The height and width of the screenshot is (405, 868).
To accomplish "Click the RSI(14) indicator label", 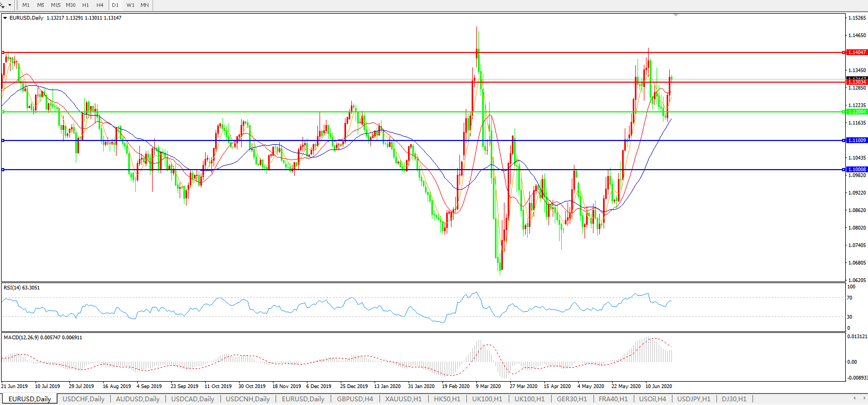I will pyautogui.click(x=21, y=288).
